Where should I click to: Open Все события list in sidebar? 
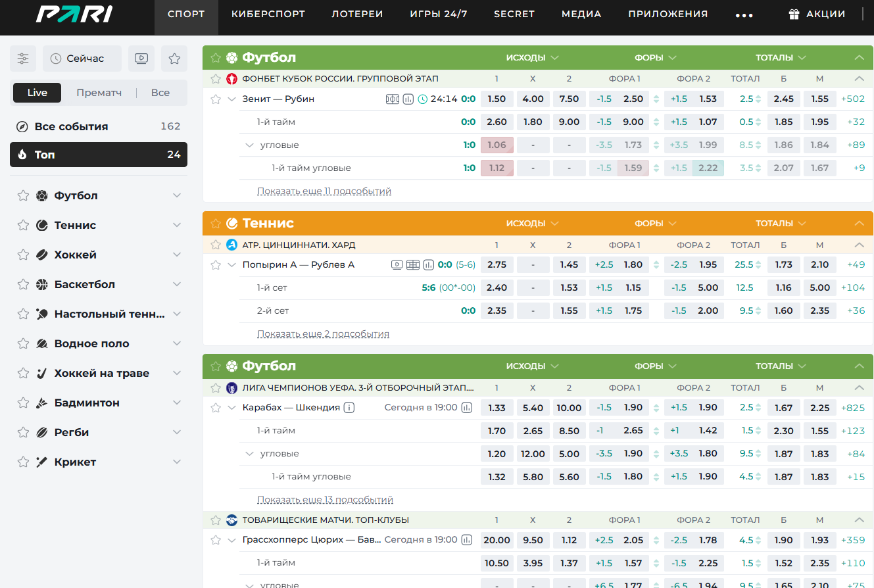[x=99, y=127]
